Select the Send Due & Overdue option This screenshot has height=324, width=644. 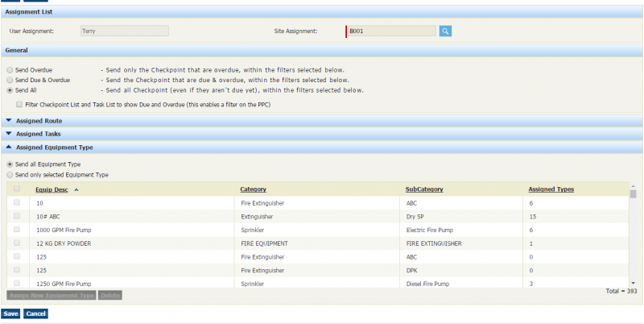tap(10, 80)
